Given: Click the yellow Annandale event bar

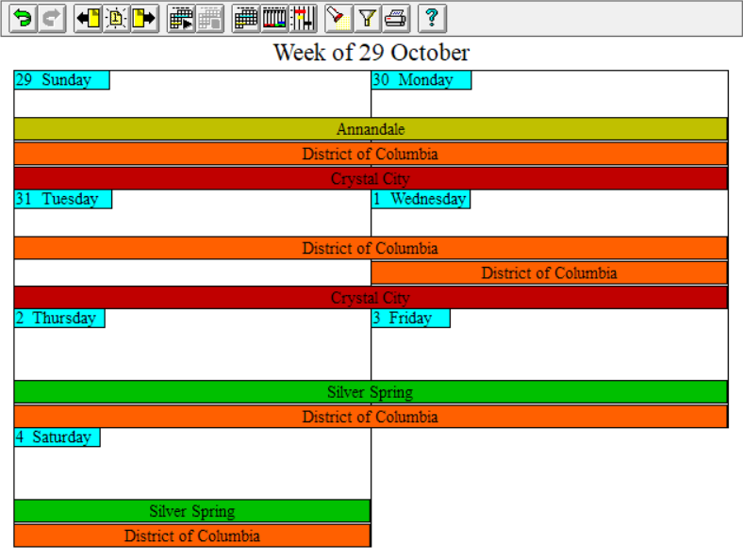Looking at the screenshot, I should coord(371,129).
